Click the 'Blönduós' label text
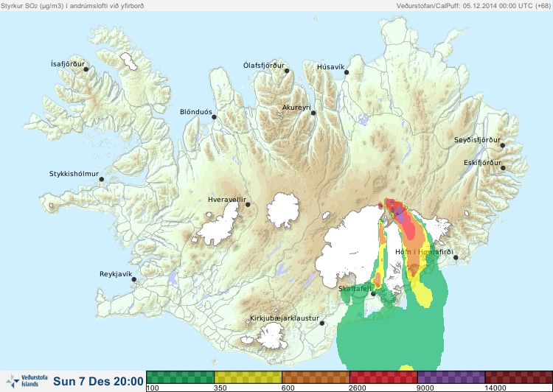 pos(195,112)
